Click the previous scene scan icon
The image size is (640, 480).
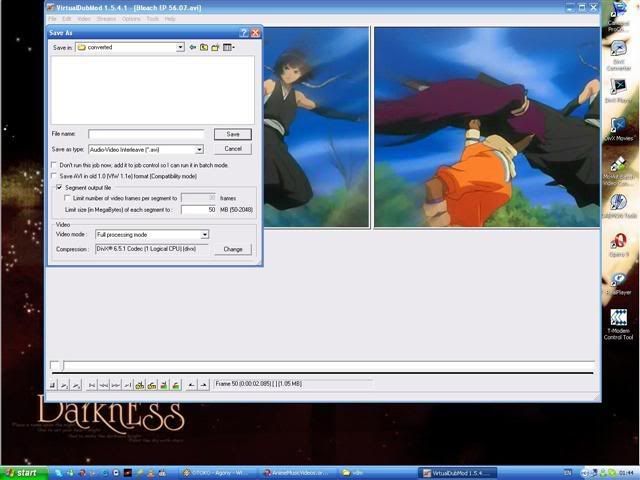point(164,384)
